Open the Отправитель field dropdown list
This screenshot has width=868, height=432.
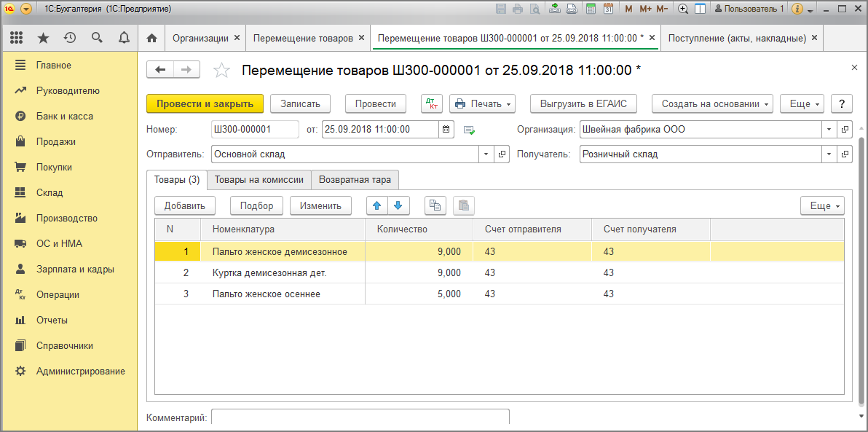pos(486,154)
